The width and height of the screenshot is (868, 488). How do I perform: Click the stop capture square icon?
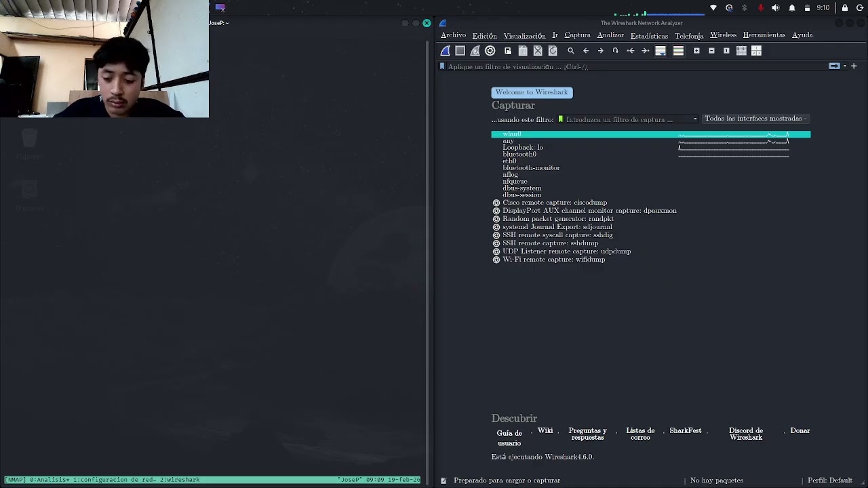(x=460, y=51)
